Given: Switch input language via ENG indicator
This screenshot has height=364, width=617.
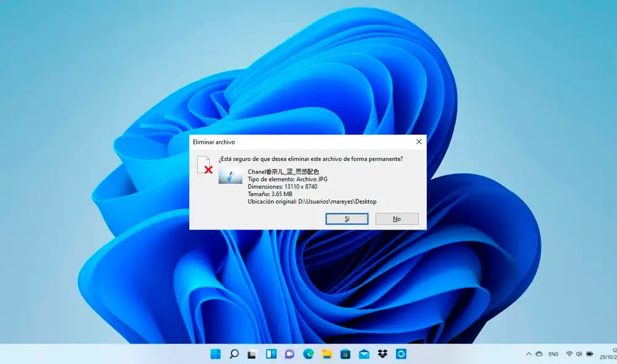Looking at the screenshot, I should tap(553, 354).
